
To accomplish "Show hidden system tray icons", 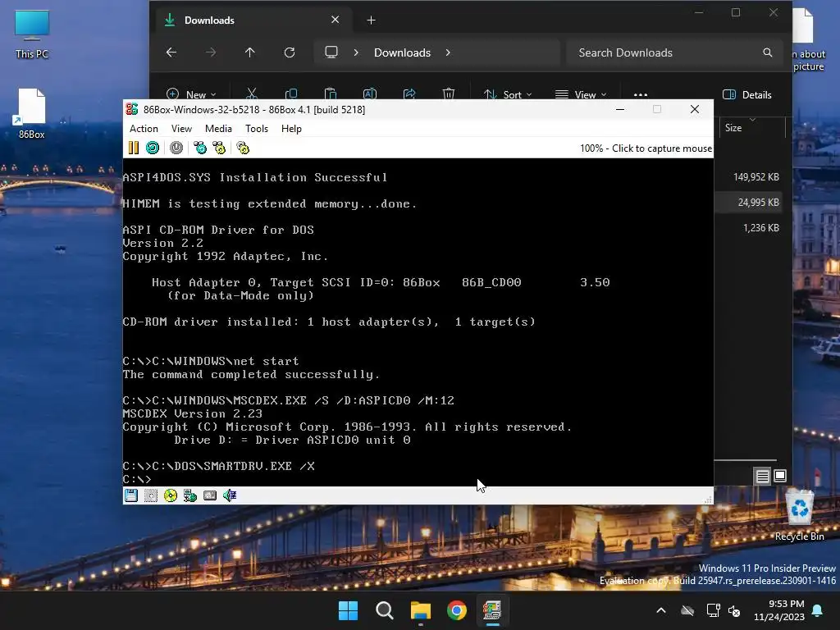I will [x=661, y=610].
